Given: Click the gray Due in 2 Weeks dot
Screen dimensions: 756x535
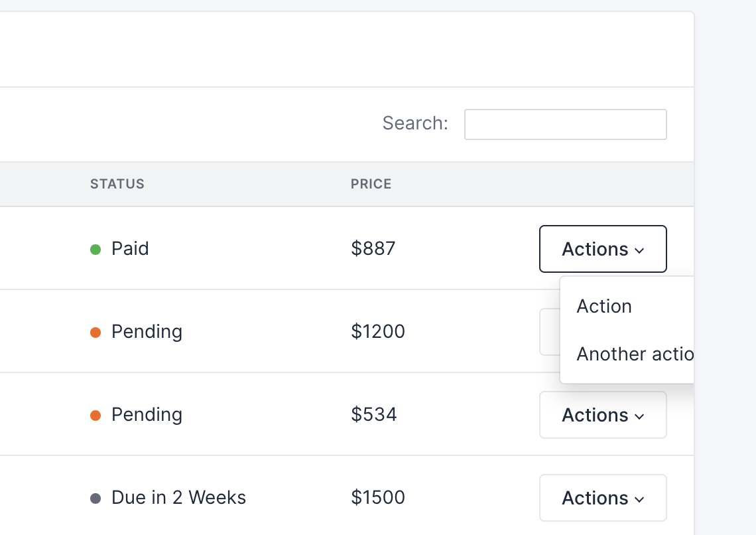Looking at the screenshot, I should (x=95, y=498).
